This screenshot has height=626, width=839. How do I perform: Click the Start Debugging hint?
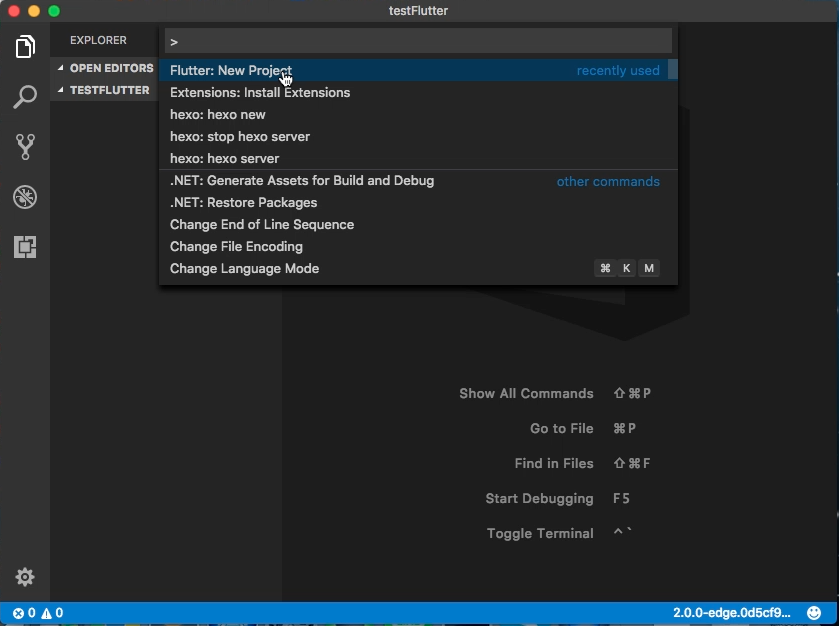click(x=539, y=499)
